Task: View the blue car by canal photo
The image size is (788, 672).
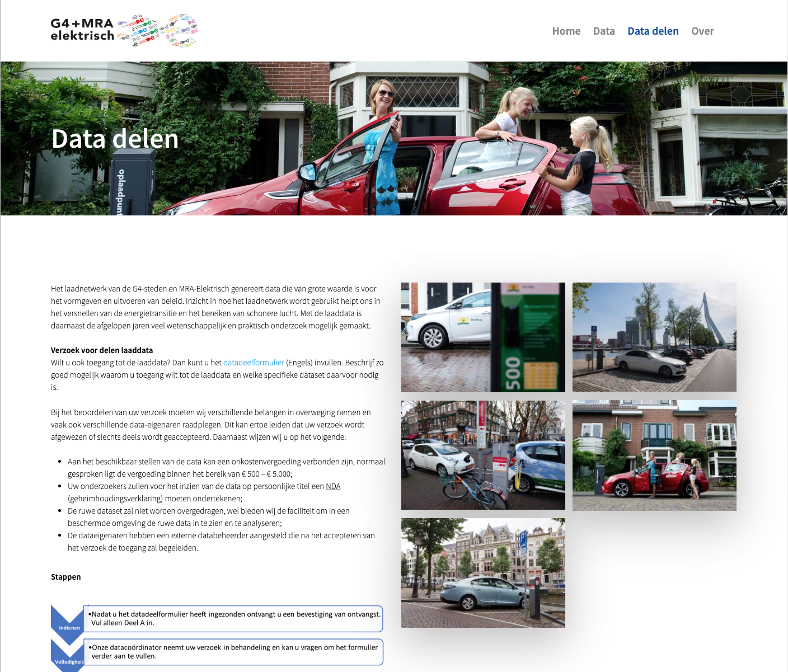Action: [x=483, y=572]
